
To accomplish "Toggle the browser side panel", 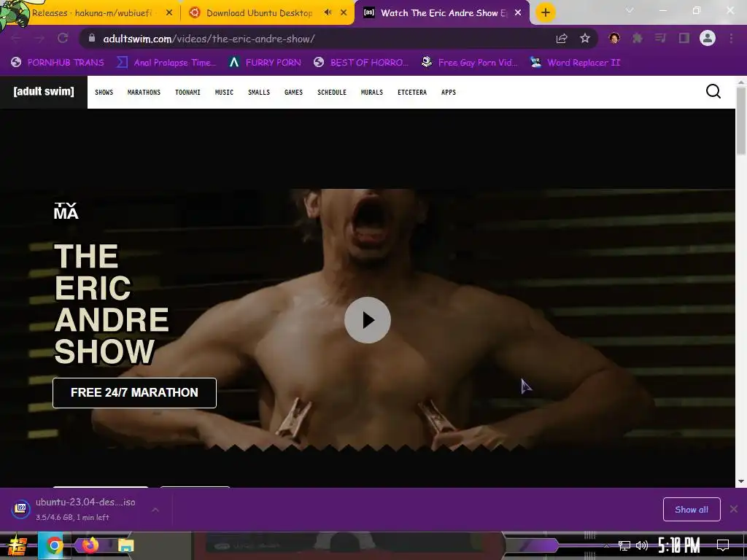I will [x=684, y=38].
